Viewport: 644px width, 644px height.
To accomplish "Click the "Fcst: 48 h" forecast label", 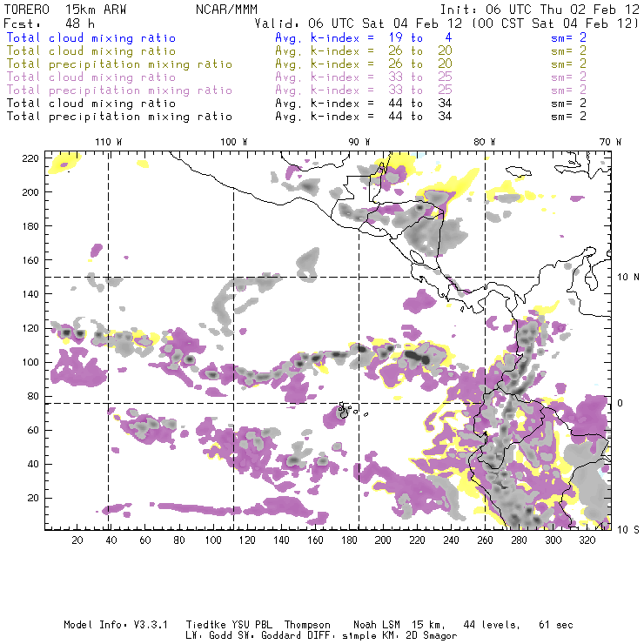I will pos(49,23).
